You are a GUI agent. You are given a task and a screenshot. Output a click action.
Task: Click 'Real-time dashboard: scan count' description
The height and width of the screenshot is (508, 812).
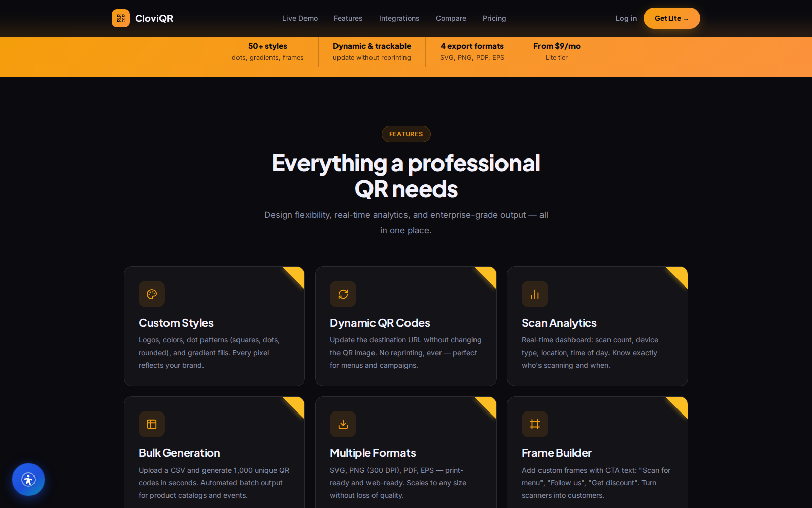pos(590,353)
